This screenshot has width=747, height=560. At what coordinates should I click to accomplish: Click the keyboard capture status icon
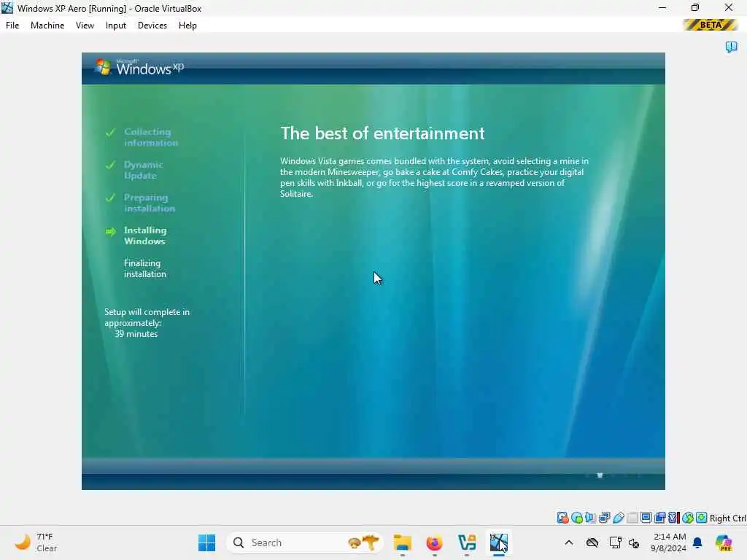(x=701, y=518)
